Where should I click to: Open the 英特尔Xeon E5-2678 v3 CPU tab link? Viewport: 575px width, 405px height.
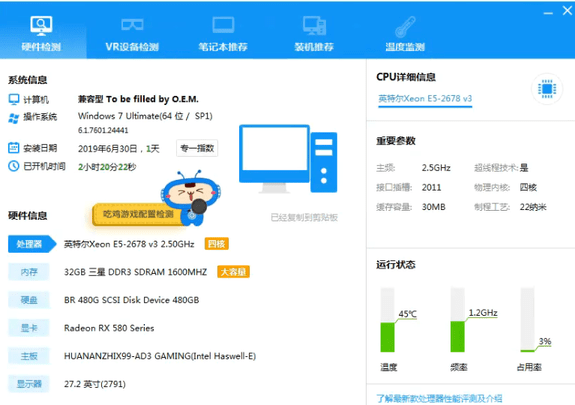425,99
